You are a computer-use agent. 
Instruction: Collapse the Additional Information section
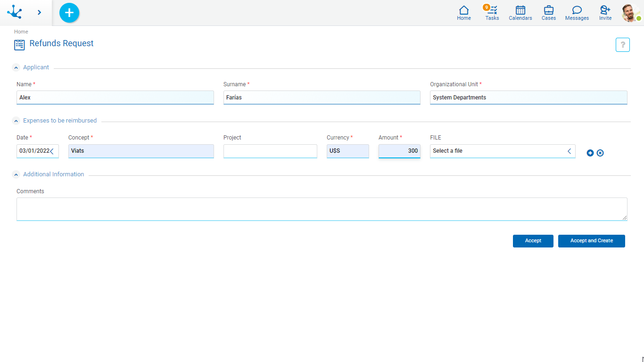pyautogui.click(x=16, y=175)
